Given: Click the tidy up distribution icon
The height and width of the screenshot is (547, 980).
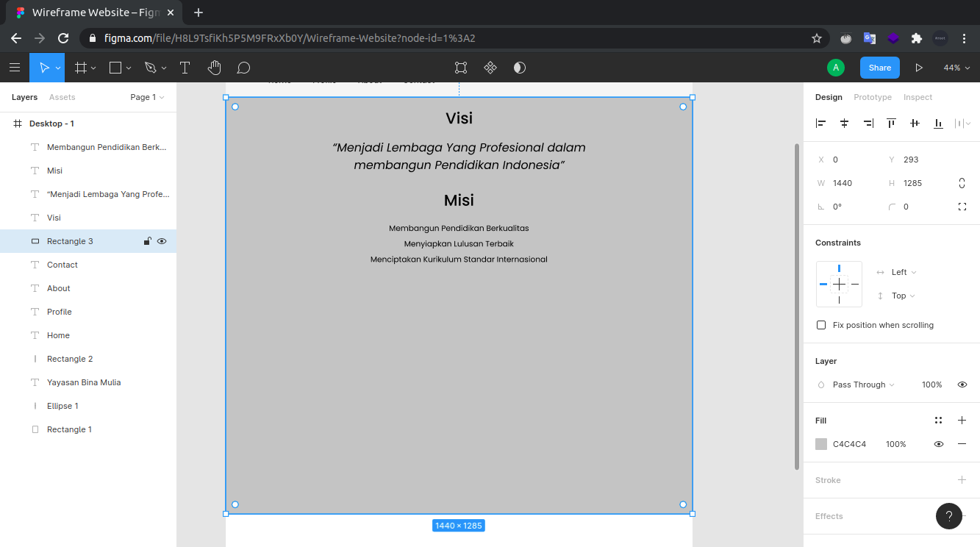Looking at the screenshot, I should click(962, 123).
